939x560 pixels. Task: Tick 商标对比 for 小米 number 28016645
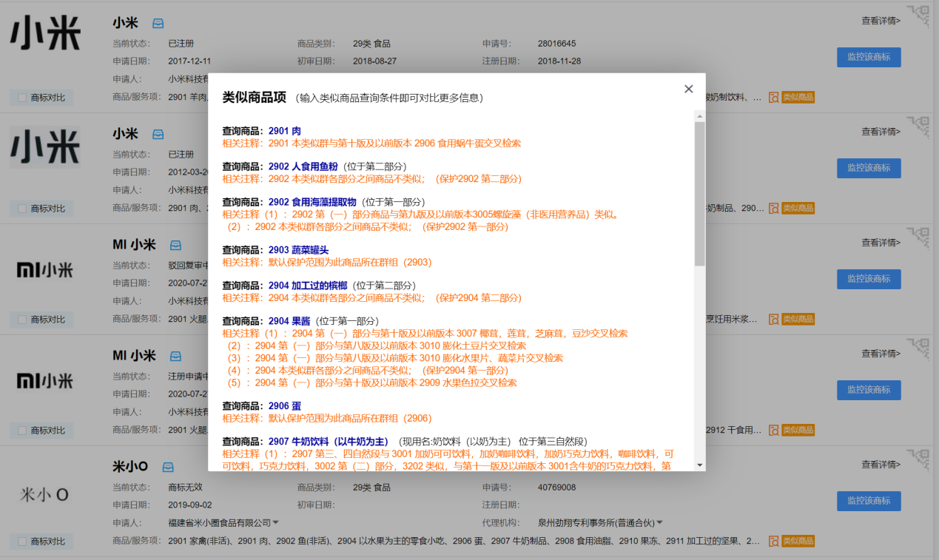pyautogui.click(x=22, y=98)
